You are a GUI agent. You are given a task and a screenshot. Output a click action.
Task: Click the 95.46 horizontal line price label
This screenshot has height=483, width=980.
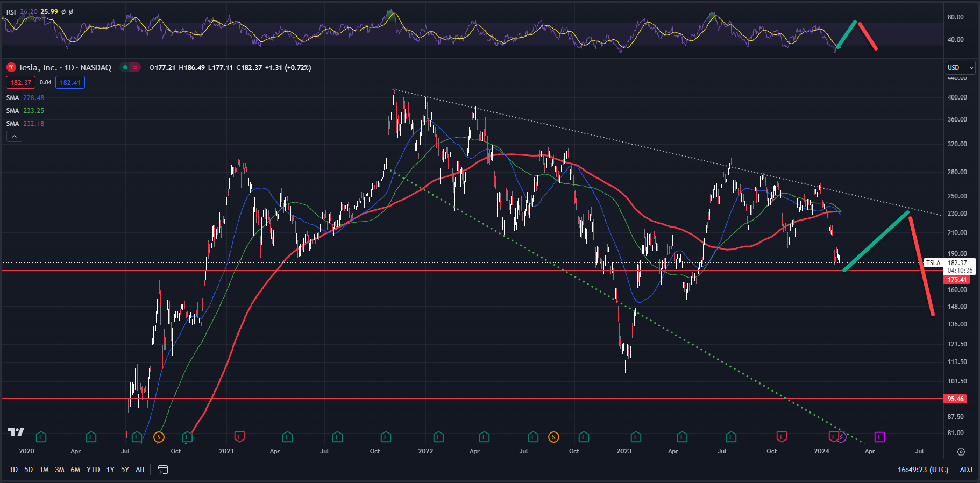[x=955, y=399]
